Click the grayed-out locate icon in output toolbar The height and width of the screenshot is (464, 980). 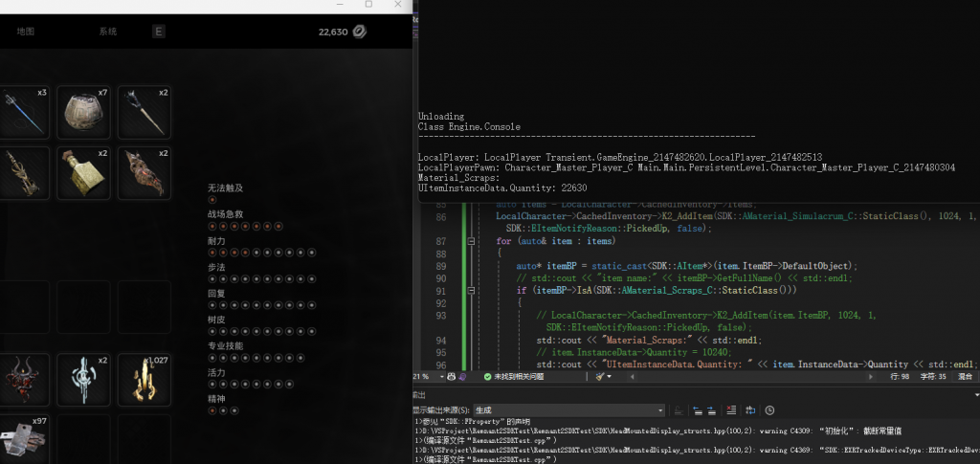[x=679, y=410]
